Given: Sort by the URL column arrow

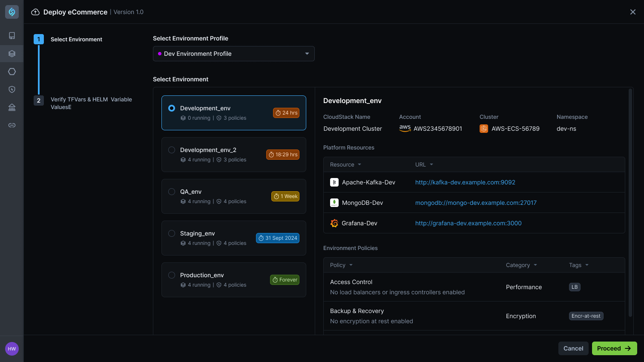Looking at the screenshot, I should (431, 164).
